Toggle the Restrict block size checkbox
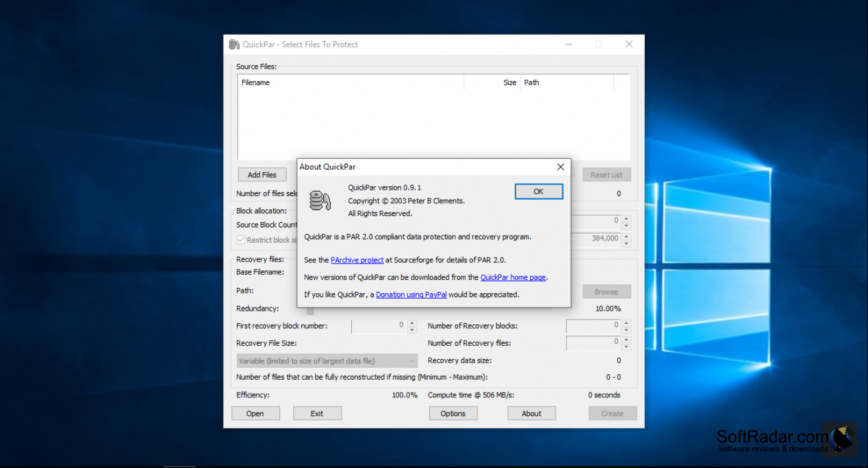 [x=241, y=240]
